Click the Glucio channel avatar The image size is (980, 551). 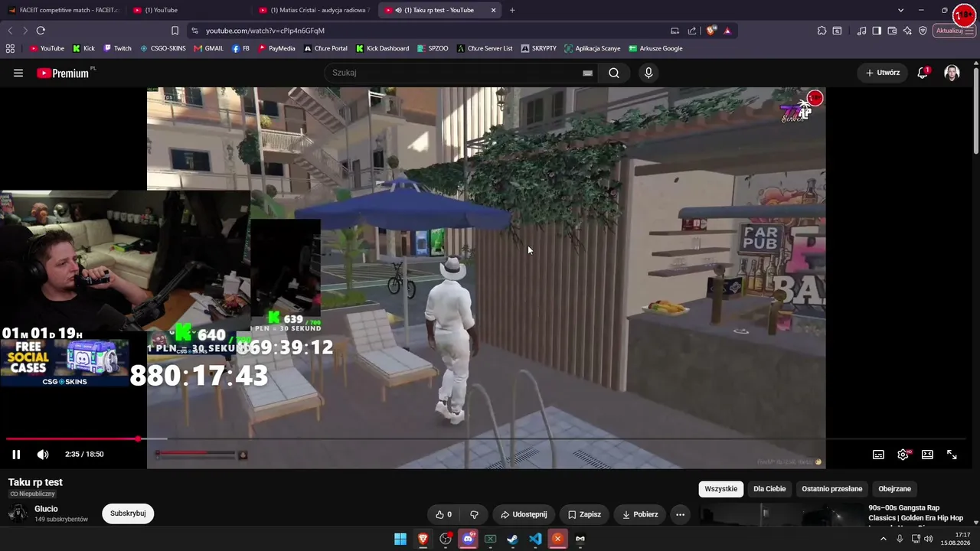click(x=18, y=514)
